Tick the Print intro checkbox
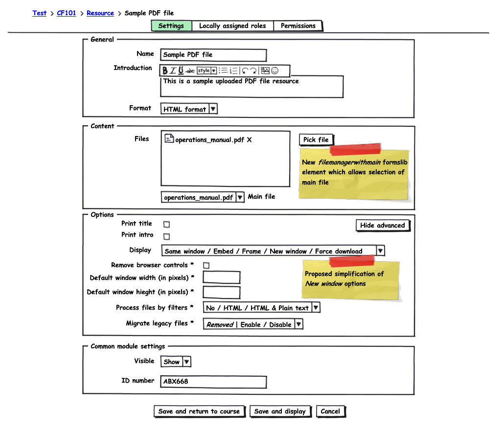 pos(166,237)
